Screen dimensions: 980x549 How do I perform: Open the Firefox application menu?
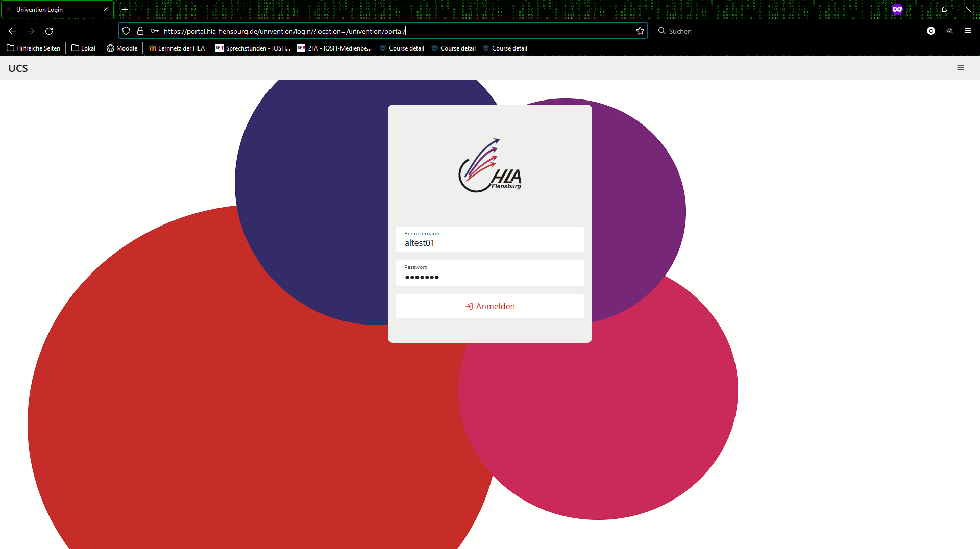click(968, 31)
